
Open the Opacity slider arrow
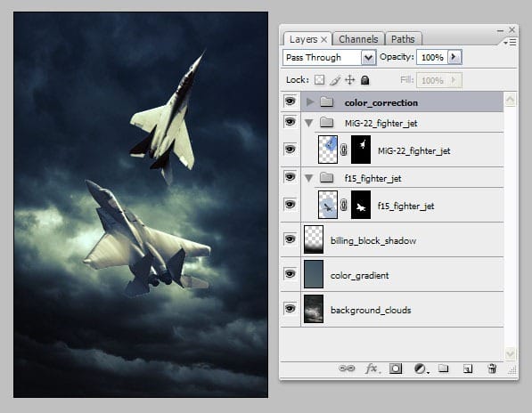pyautogui.click(x=454, y=57)
